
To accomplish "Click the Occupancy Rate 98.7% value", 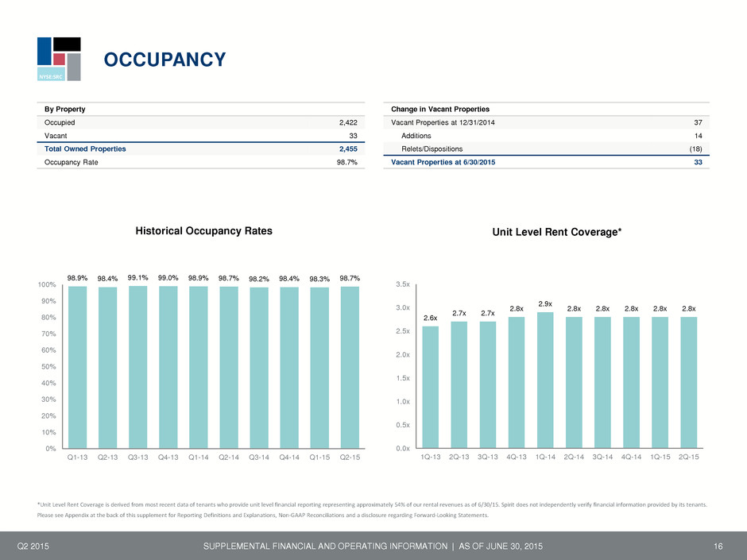I will point(346,162).
